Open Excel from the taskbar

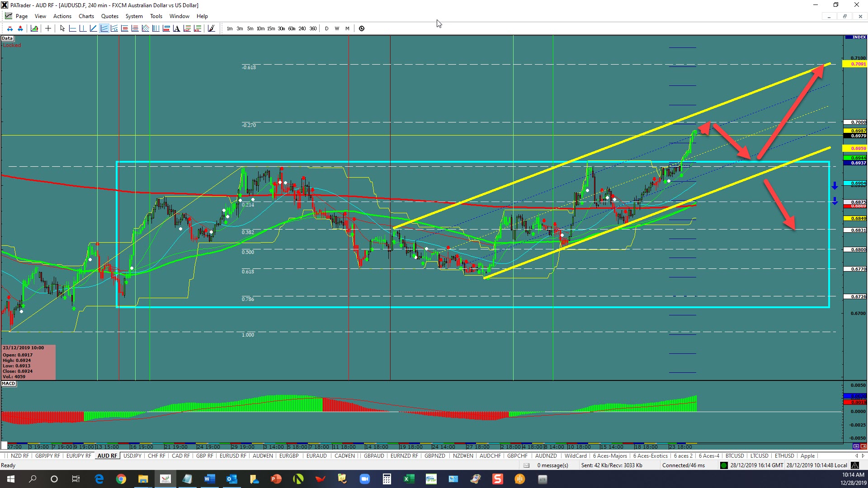coord(409,479)
